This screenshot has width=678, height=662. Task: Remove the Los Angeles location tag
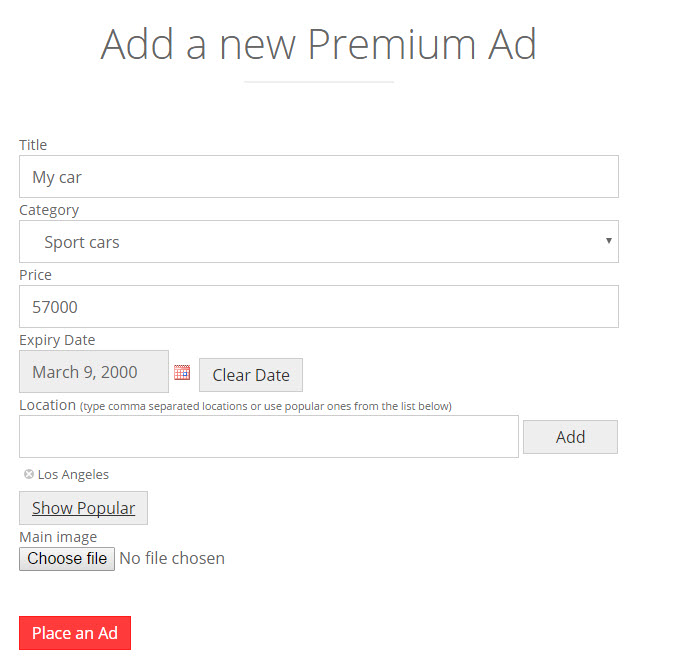[x=28, y=474]
